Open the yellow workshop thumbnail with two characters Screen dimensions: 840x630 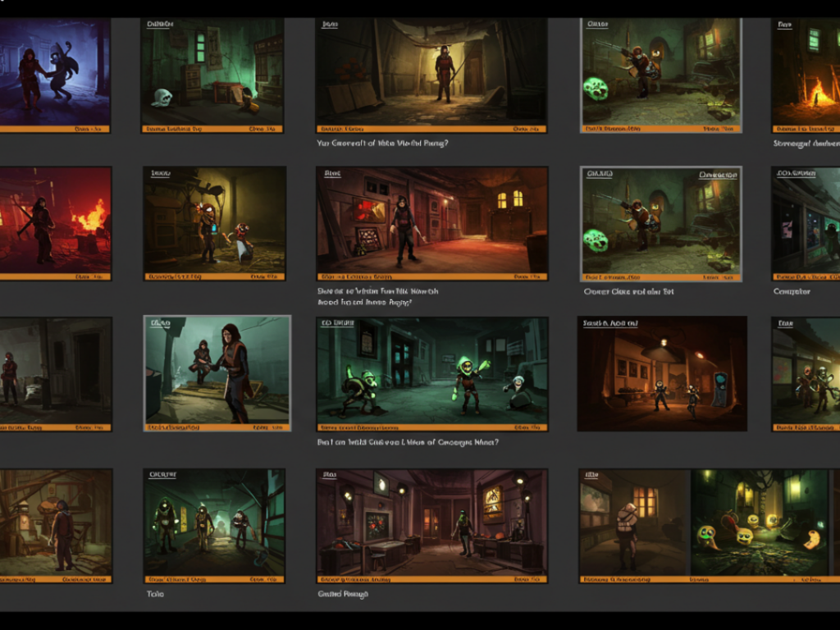pyautogui.click(x=214, y=223)
